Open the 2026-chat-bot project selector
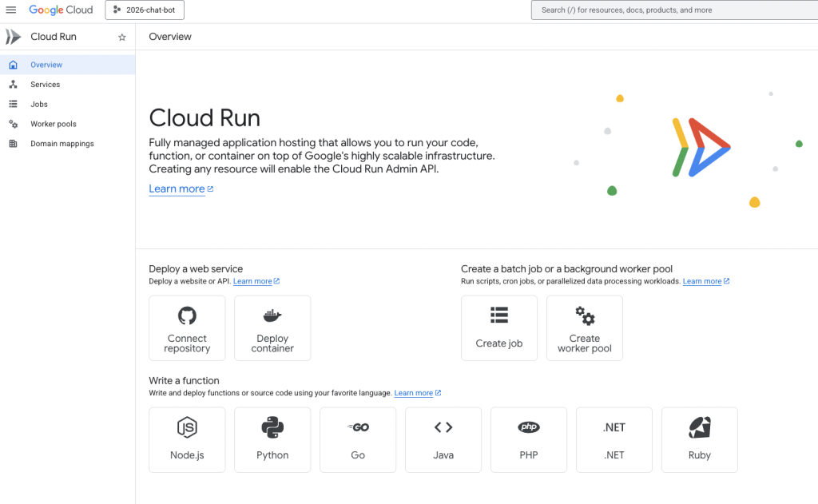 [x=145, y=10]
